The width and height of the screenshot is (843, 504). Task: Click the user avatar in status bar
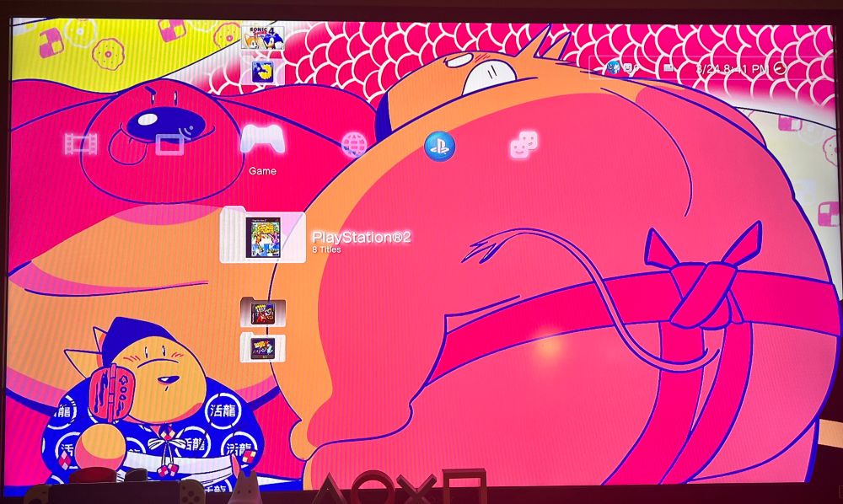(612, 68)
